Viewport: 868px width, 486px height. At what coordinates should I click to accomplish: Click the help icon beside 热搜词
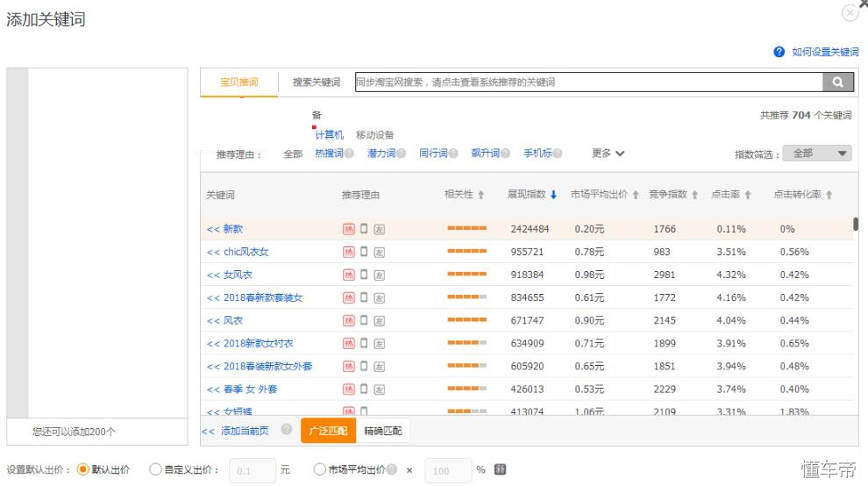tap(349, 154)
